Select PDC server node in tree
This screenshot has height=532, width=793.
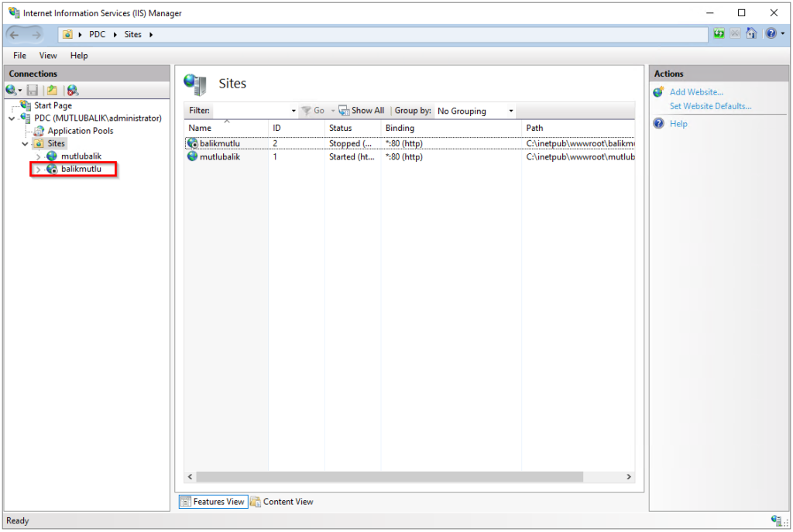tap(98, 118)
